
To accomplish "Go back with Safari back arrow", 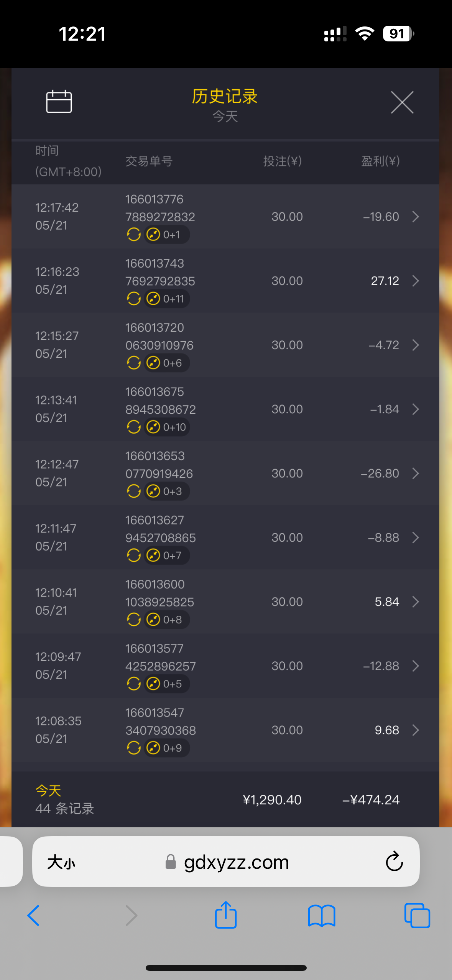I will click(34, 916).
